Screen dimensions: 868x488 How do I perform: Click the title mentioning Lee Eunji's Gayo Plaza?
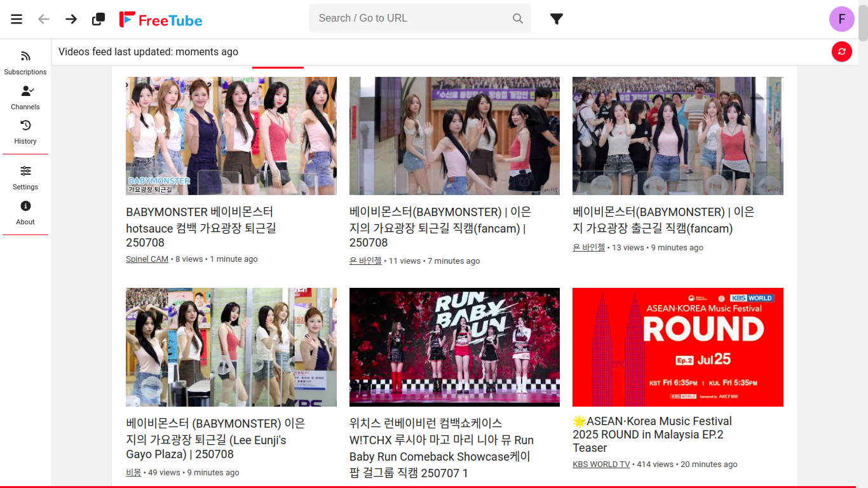[x=215, y=439]
